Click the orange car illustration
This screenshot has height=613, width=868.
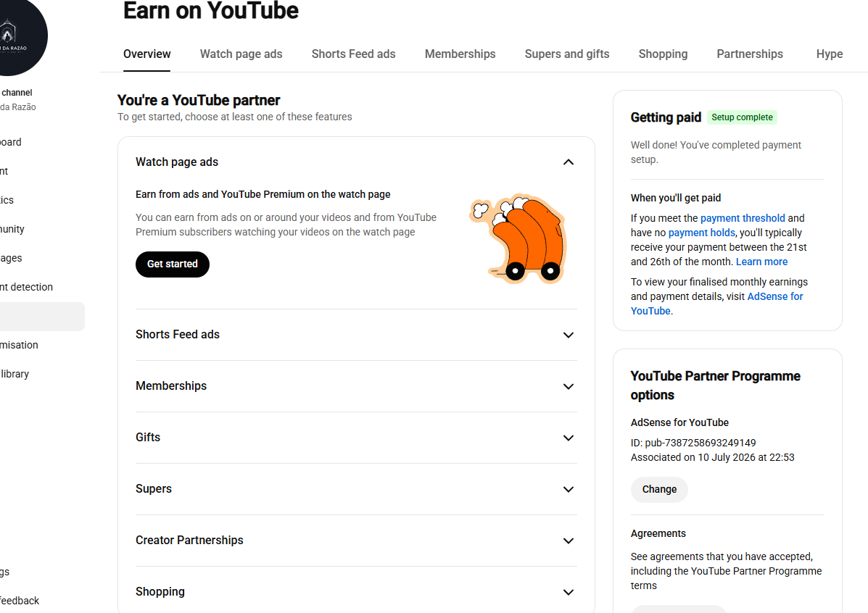point(518,239)
